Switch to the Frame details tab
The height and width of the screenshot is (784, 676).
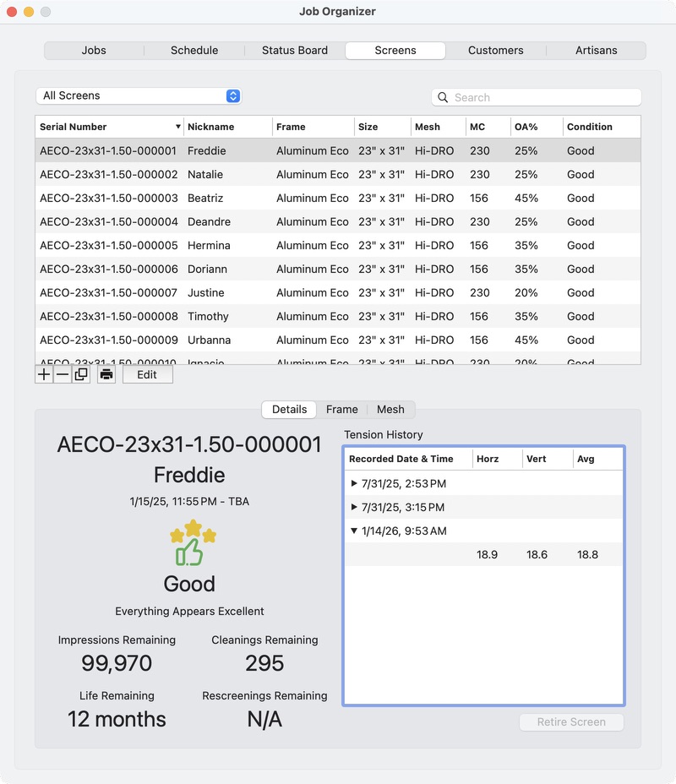pos(341,409)
